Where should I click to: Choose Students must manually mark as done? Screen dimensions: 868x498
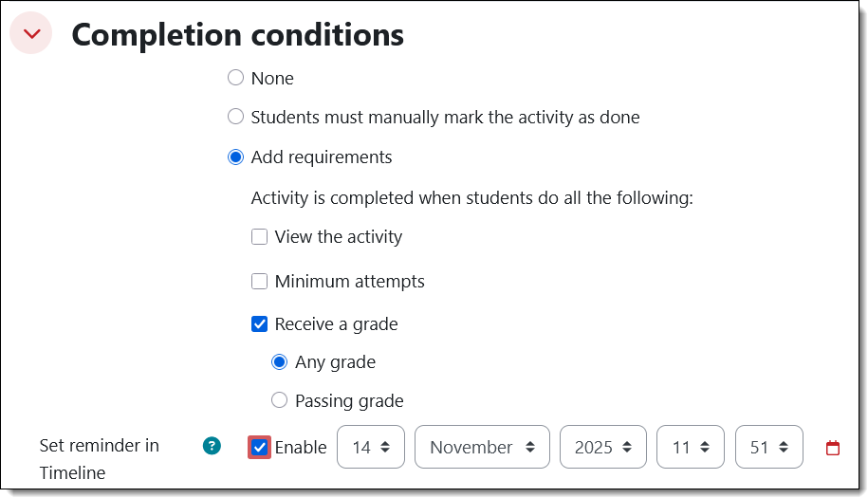(236, 118)
